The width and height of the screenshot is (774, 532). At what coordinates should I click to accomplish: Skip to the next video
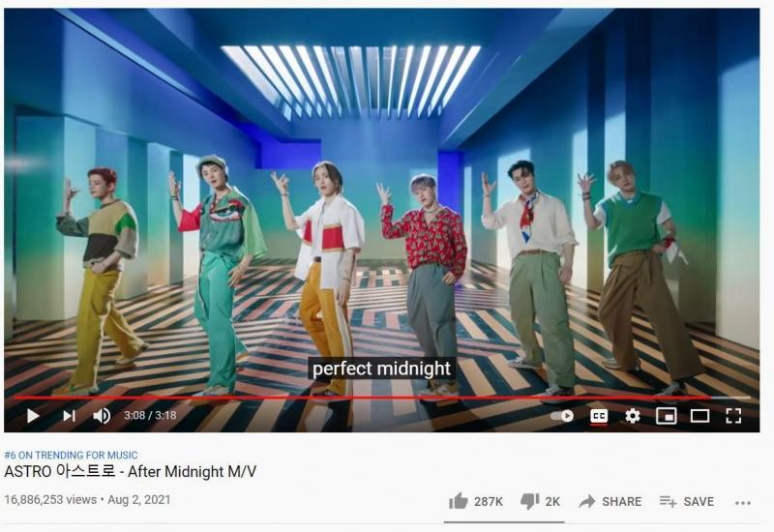[x=69, y=416]
